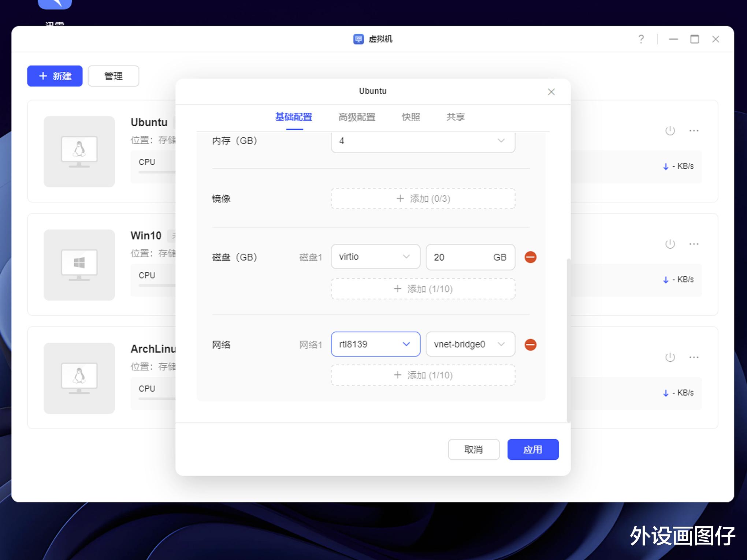Open Win10 VM more options menu

point(694,244)
